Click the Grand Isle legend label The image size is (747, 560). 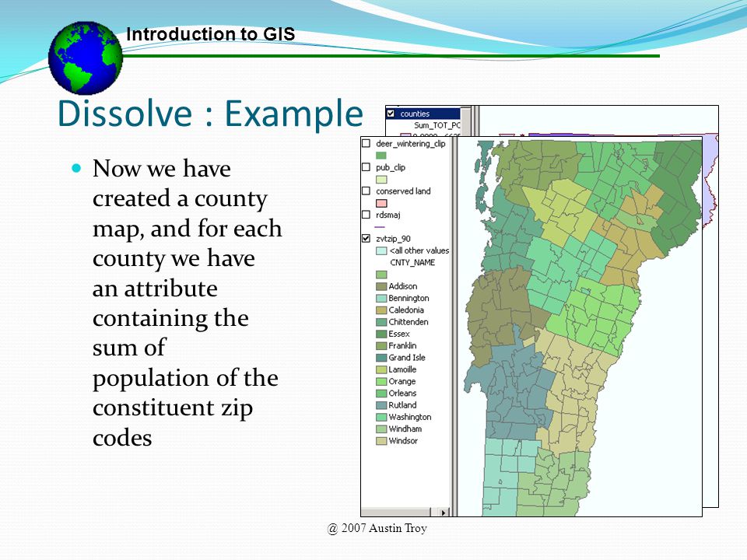406,358
